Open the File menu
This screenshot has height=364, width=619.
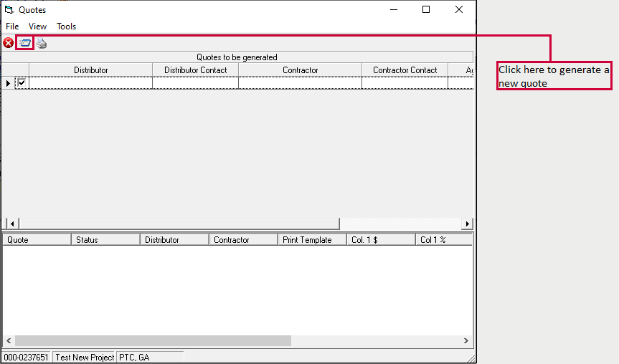[12, 27]
